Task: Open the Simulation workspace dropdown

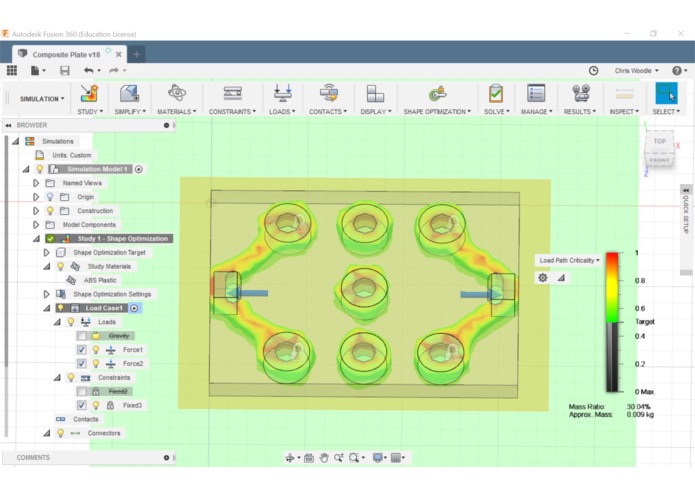Action: pos(42,99)
